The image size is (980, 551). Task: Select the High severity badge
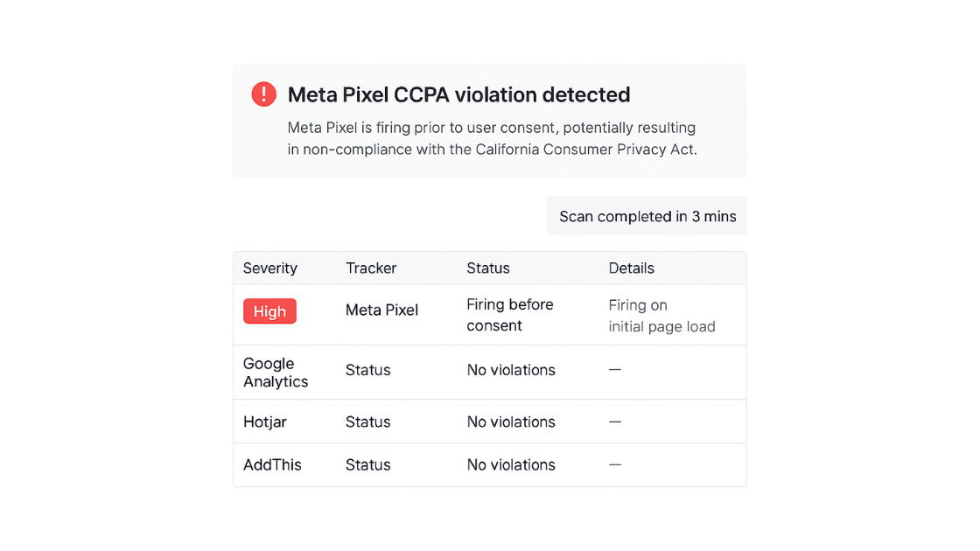tap(269, 311)
